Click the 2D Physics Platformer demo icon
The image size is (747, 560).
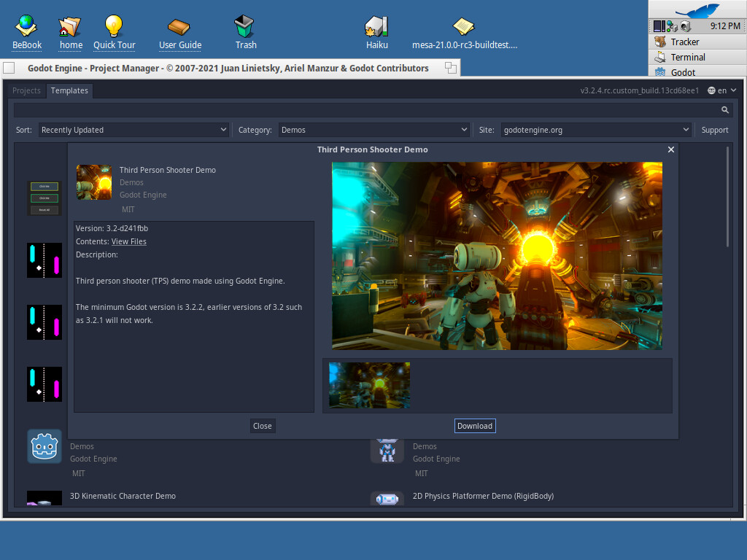(x=387, y=498)
